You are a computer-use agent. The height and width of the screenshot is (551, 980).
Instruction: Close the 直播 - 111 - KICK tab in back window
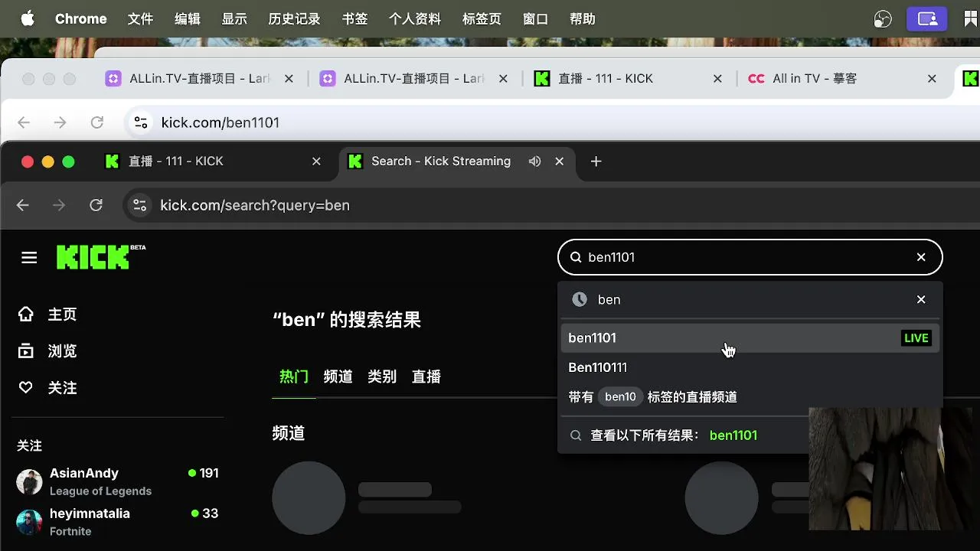tap(717, 79)
